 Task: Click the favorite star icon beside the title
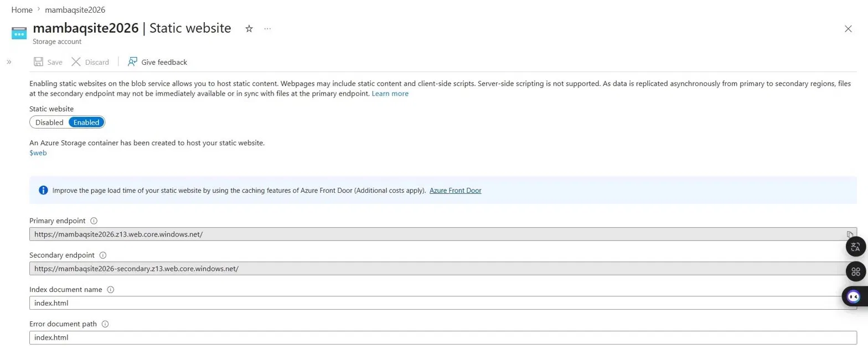click(x=249, y=29)
